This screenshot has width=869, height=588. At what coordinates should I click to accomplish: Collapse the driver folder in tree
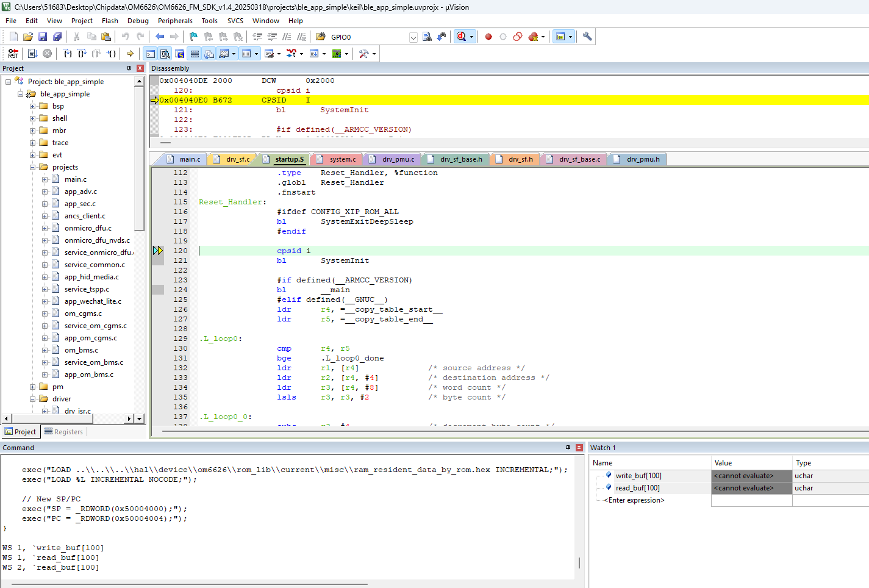point(33,399)
